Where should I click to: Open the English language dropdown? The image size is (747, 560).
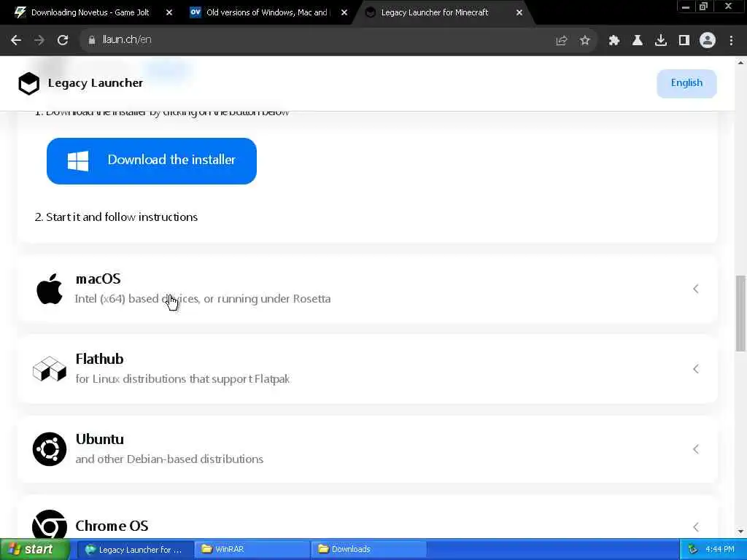(686, 83)
